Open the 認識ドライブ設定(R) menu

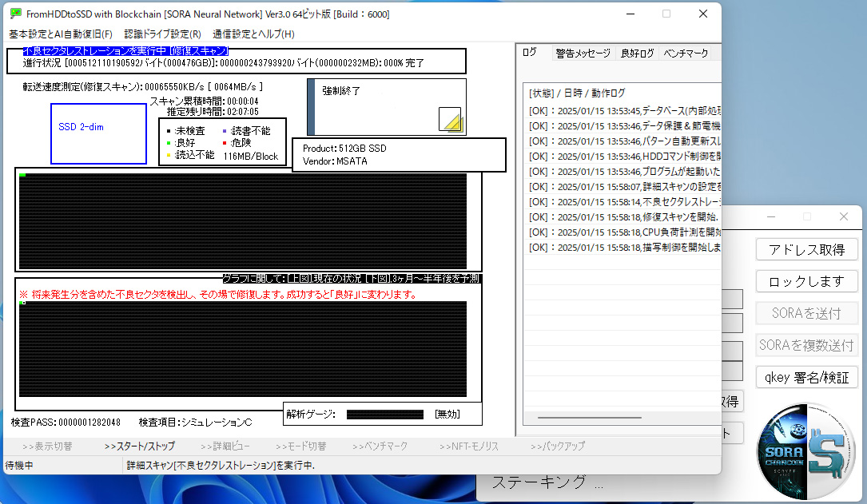coord(162,34)
